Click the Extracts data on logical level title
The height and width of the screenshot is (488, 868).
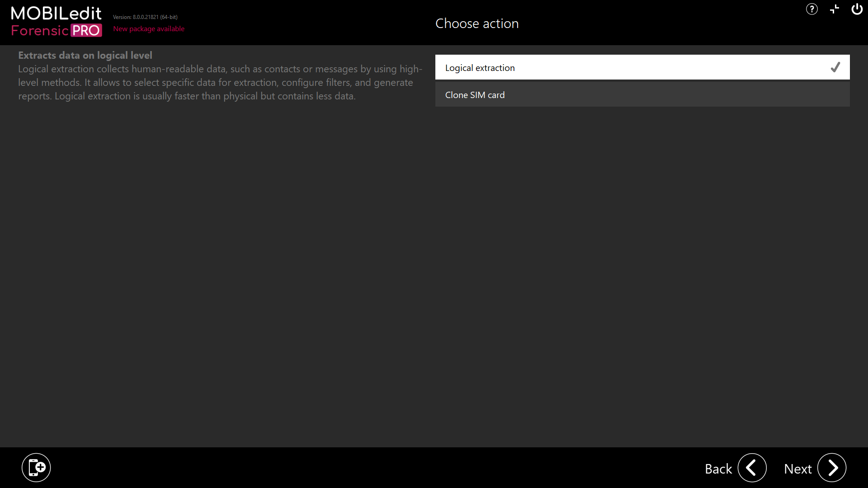(85, 55)
